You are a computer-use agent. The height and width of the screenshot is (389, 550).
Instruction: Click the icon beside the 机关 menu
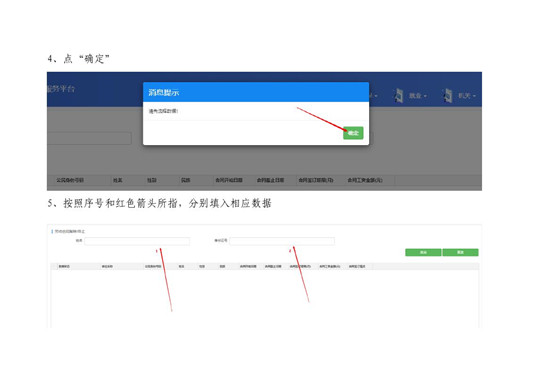[448, 95]
